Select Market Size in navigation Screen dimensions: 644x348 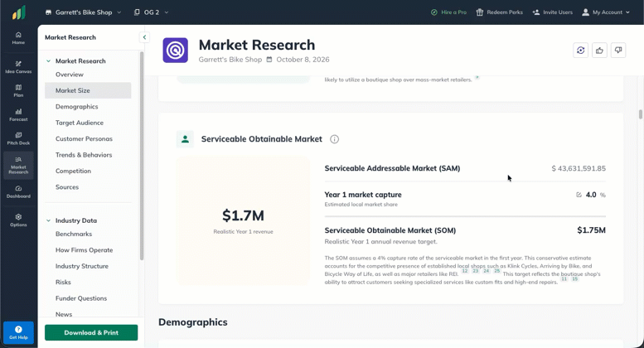[88, 90]
